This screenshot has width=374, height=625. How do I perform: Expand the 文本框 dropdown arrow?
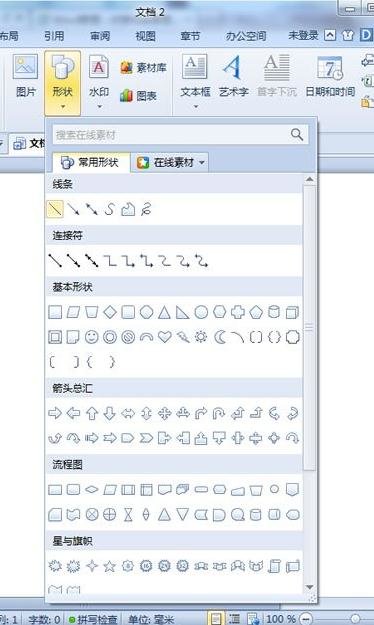[x=195, y=107]
